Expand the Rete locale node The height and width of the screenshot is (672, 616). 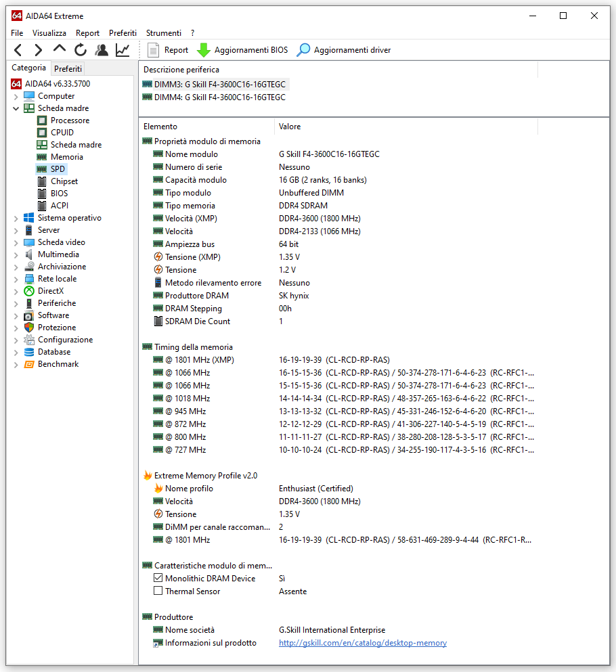(x=16, y=279)
